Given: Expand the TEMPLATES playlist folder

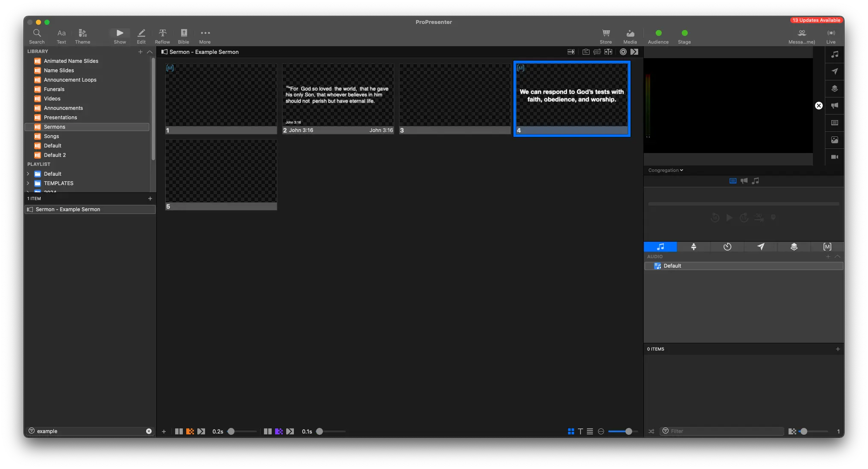Looking at the screenshot, I should point(28,183).
